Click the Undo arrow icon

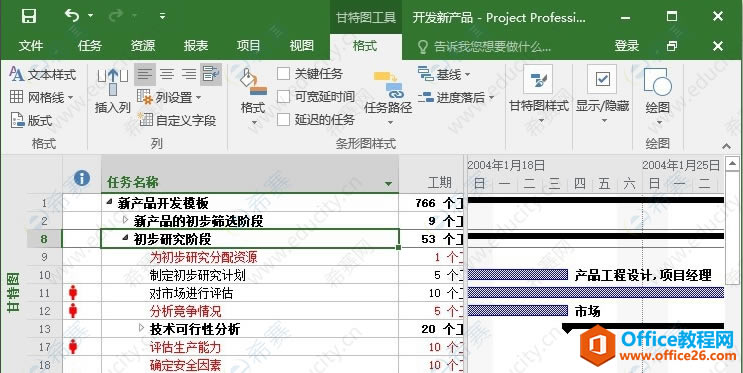(72, 16)
